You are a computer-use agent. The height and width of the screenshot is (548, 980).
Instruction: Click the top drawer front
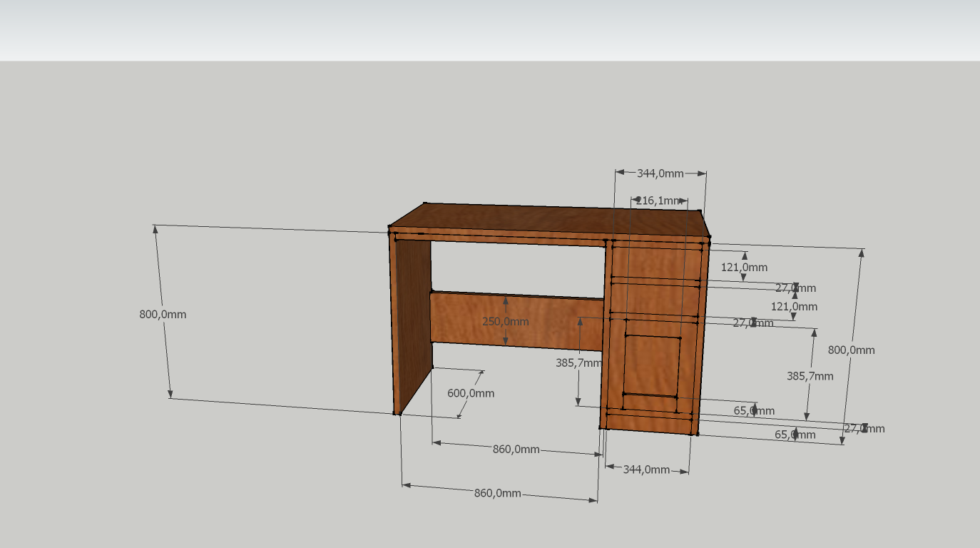654,261
